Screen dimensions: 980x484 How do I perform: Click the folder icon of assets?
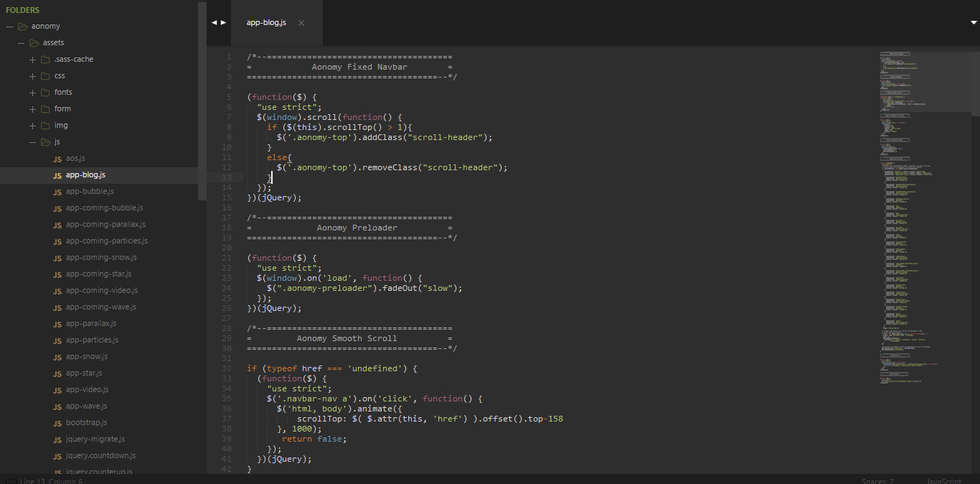34,43
